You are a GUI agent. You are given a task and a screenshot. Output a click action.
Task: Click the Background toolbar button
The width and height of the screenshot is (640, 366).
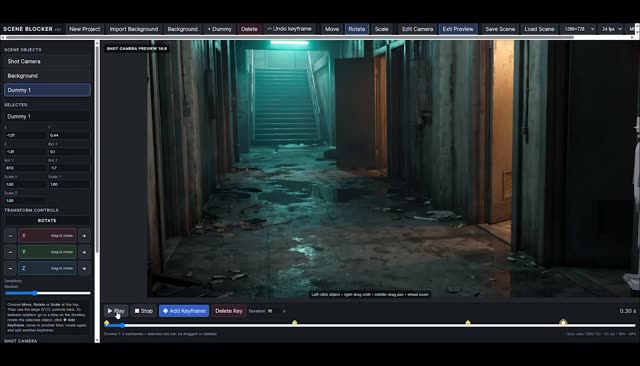point(182,29)
